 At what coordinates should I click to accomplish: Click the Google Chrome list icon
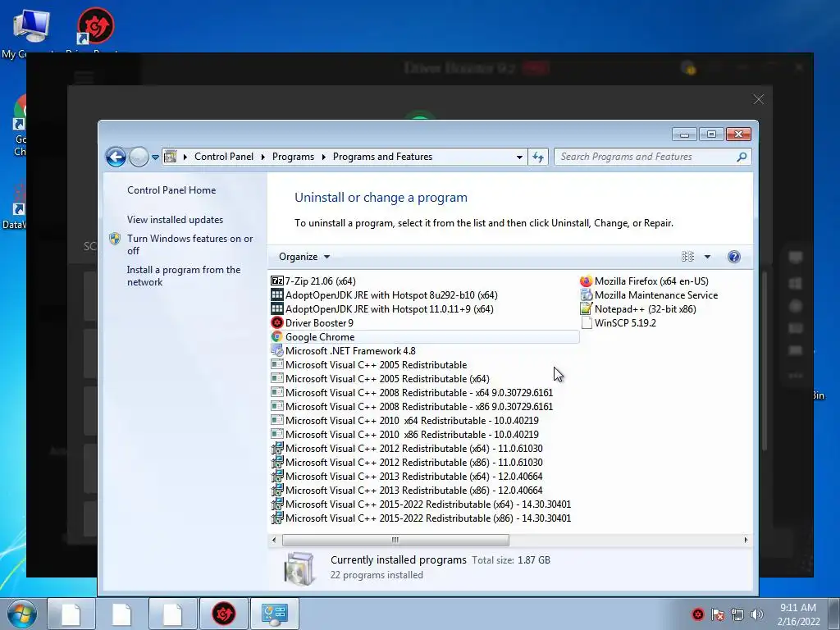(x=277, y=336)
